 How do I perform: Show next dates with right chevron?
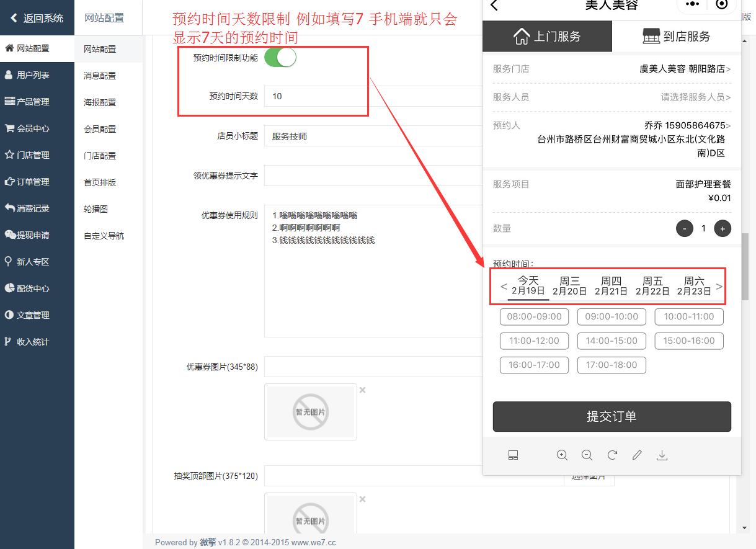[x=719, y=287]
